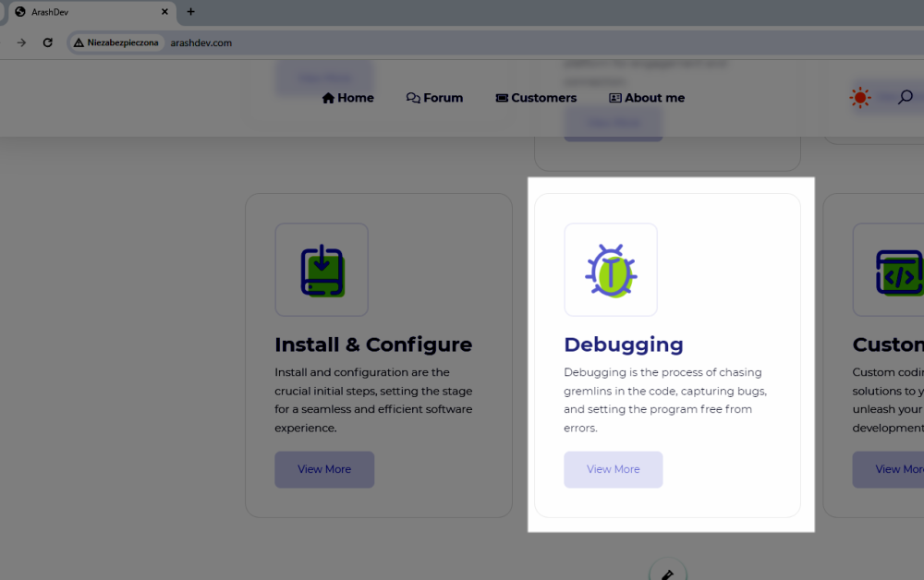Viewport: 924px width, 580px height.
Task: Open a new browser tab with plus button
Action: (191, 12)
